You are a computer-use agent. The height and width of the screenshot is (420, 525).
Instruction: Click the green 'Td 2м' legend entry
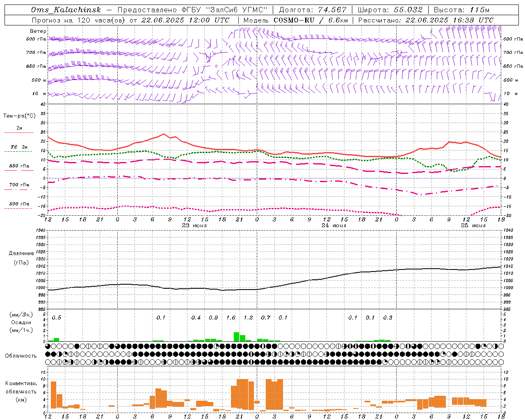click(x=19, y=147)
